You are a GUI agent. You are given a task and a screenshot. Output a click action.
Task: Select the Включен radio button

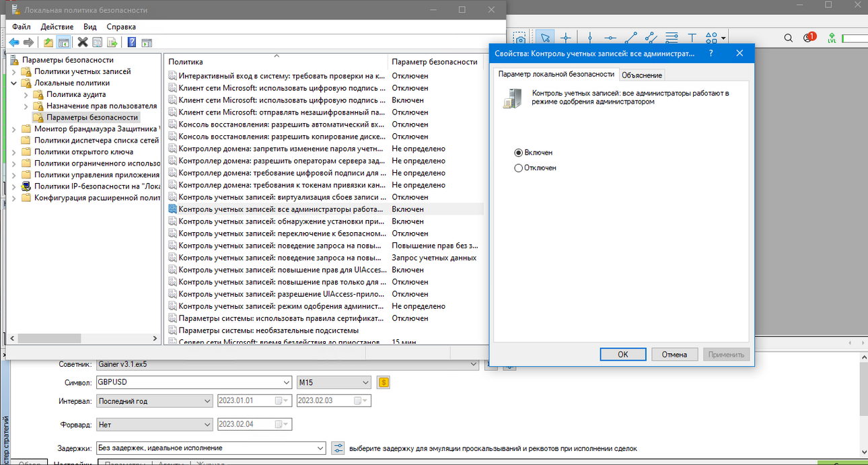tap(518, 153)
